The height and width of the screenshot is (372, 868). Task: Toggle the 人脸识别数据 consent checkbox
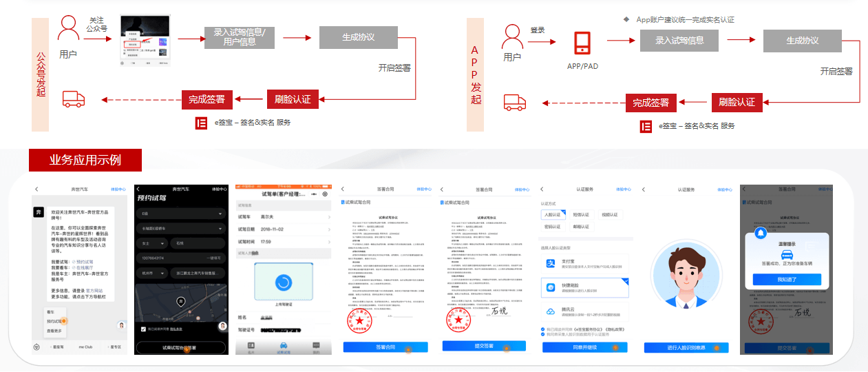point(544,335)
